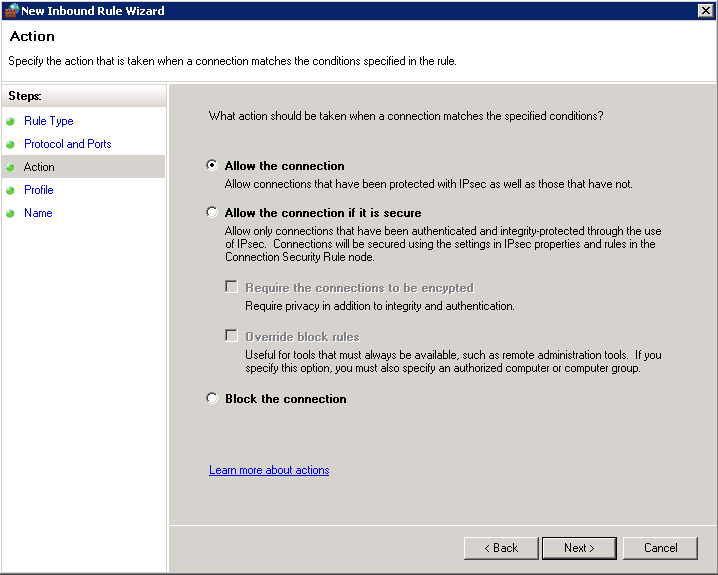Click the firewall wizard title bar icon

coord(11,11)
